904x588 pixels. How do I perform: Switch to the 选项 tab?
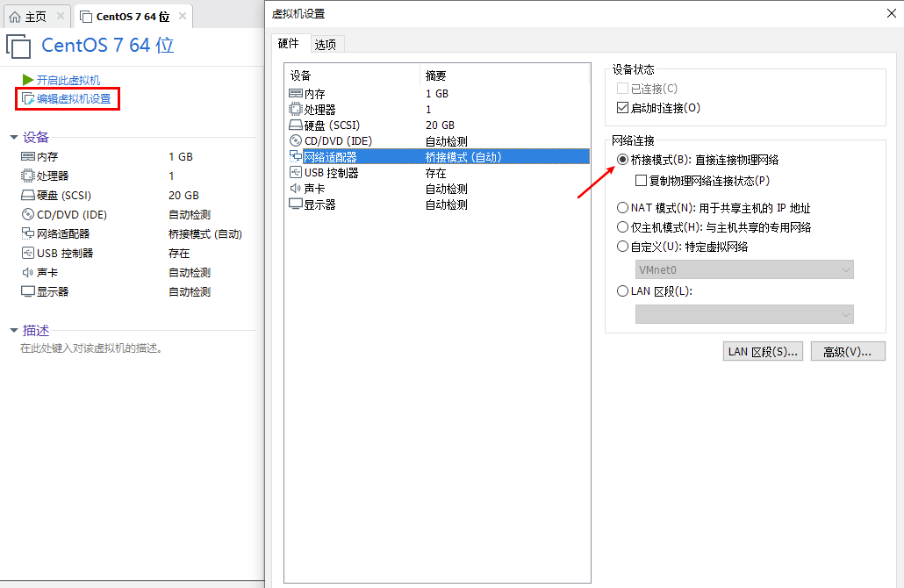[326, 45]
